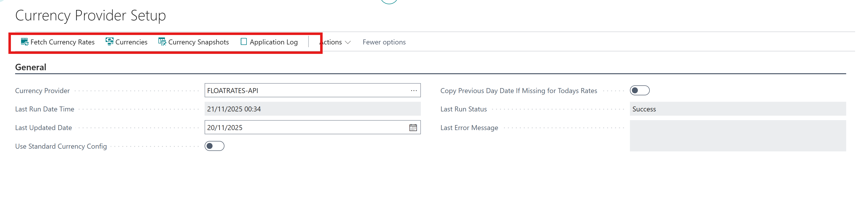Enable the Use Standard Currency Config toggle
The image size is (868, 206).
click(215, 146)
